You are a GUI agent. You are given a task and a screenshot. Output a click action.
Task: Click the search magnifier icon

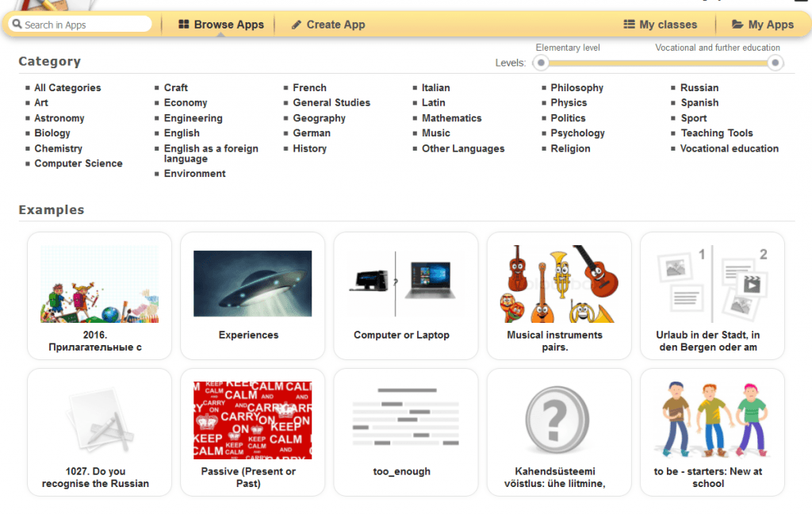(x=17, y=24)
